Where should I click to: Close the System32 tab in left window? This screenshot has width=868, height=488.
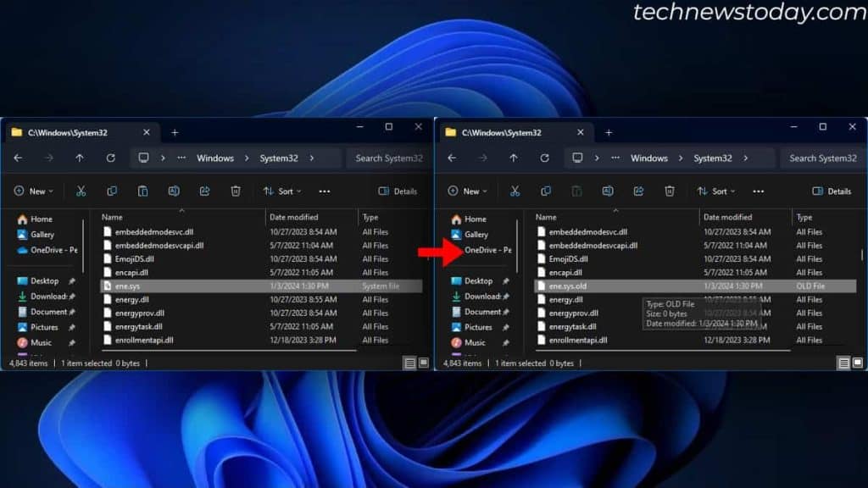146,132
